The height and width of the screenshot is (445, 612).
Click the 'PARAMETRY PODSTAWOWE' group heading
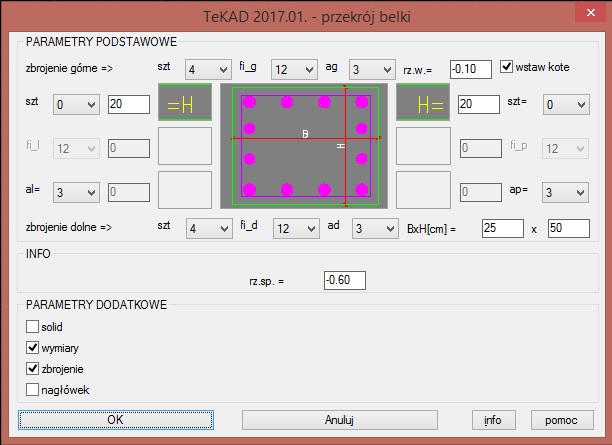tap(101, 42)
